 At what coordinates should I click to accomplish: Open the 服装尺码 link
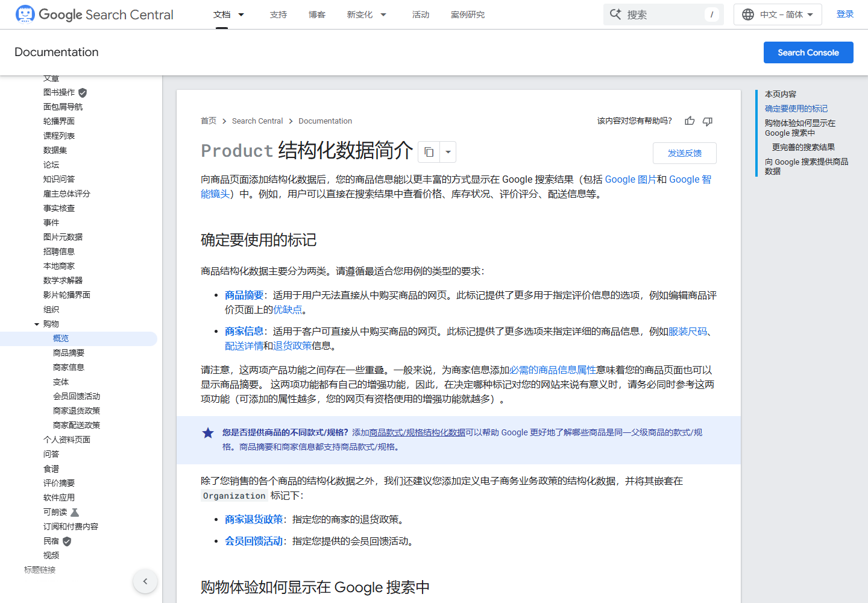688,332
